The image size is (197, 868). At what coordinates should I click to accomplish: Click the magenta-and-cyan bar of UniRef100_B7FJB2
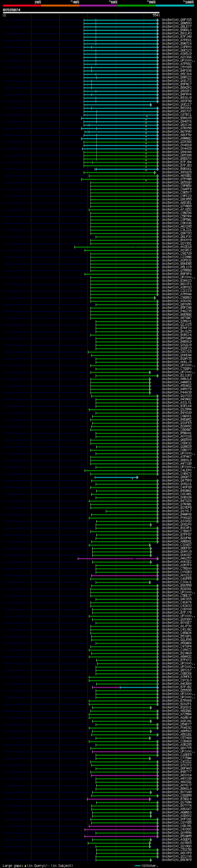(126, 687)
